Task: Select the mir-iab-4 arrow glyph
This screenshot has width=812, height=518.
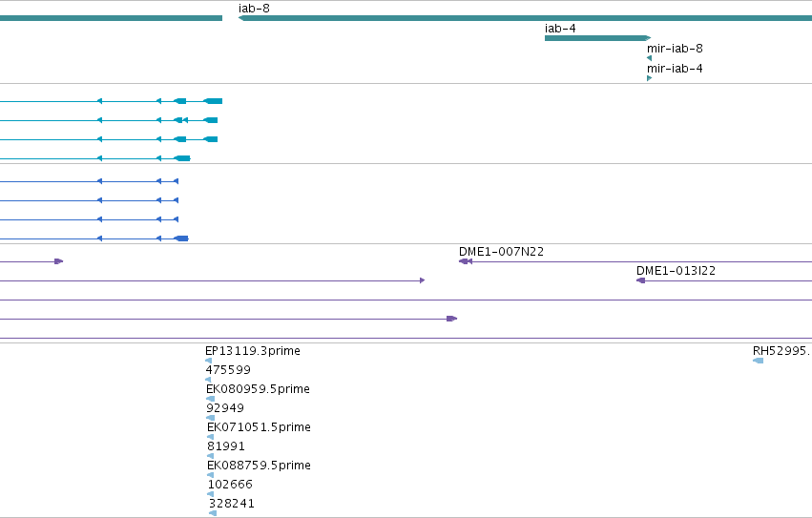Action: coord(650,78)
